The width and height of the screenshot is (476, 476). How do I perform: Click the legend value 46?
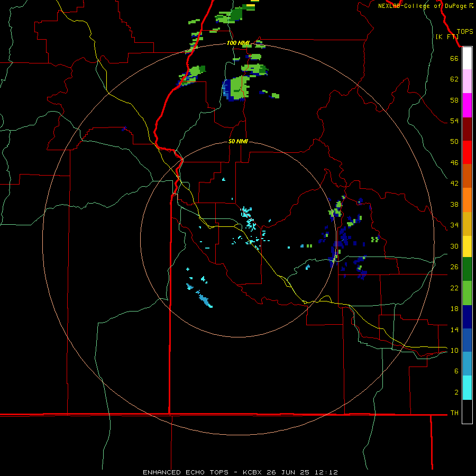tap(454, 162)
